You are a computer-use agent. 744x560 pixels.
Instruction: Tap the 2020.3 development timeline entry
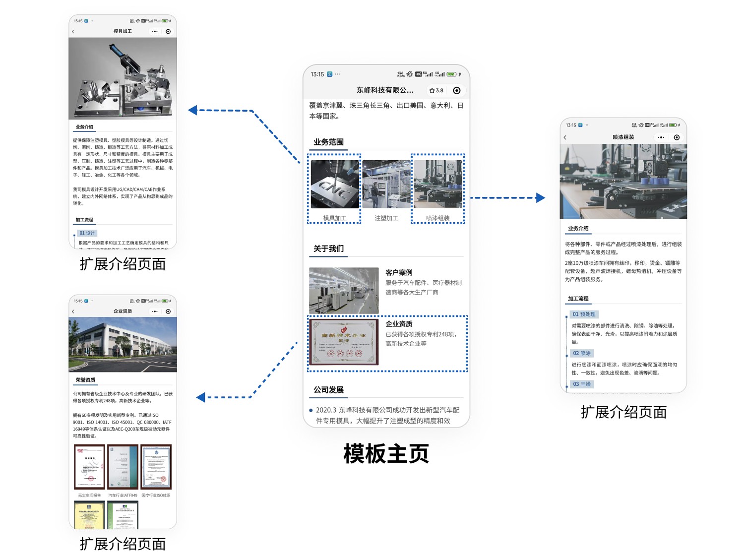[385, 415]
